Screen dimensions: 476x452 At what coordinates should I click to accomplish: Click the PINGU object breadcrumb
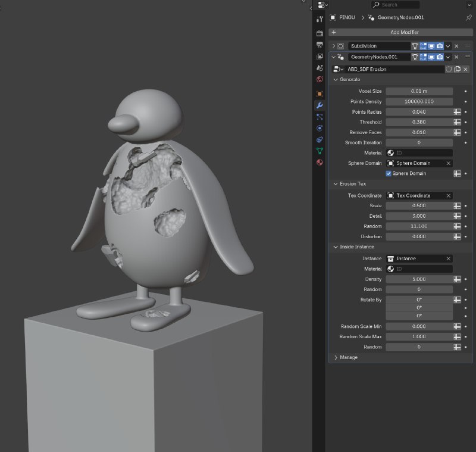pyautogui.click(x=343, y=17)
